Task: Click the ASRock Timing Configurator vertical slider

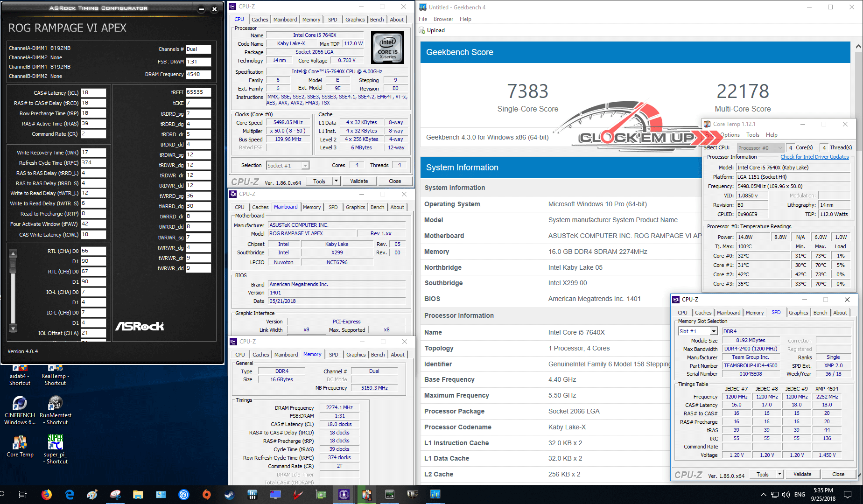Action: click(13, 266)
